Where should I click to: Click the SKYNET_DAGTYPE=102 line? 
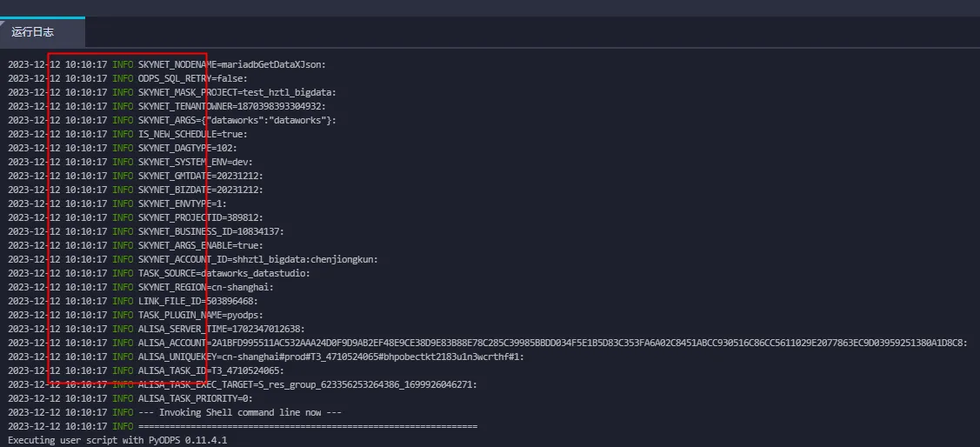tap(187, 148)
